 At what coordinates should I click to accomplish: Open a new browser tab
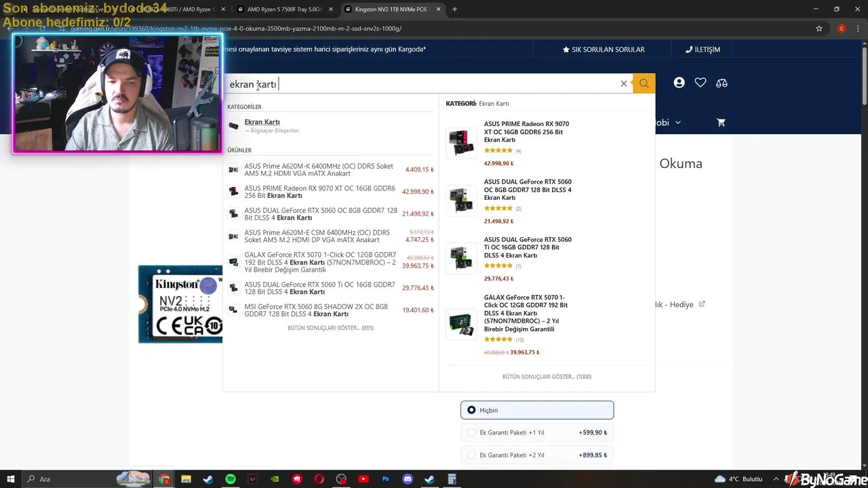(454, 9)
